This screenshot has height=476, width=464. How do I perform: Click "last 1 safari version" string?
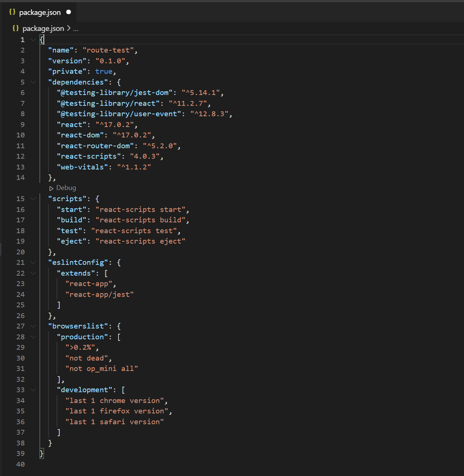114,422
